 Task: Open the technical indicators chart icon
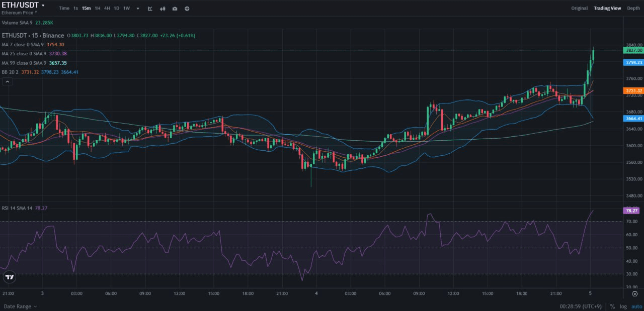(x=150, y=9)
